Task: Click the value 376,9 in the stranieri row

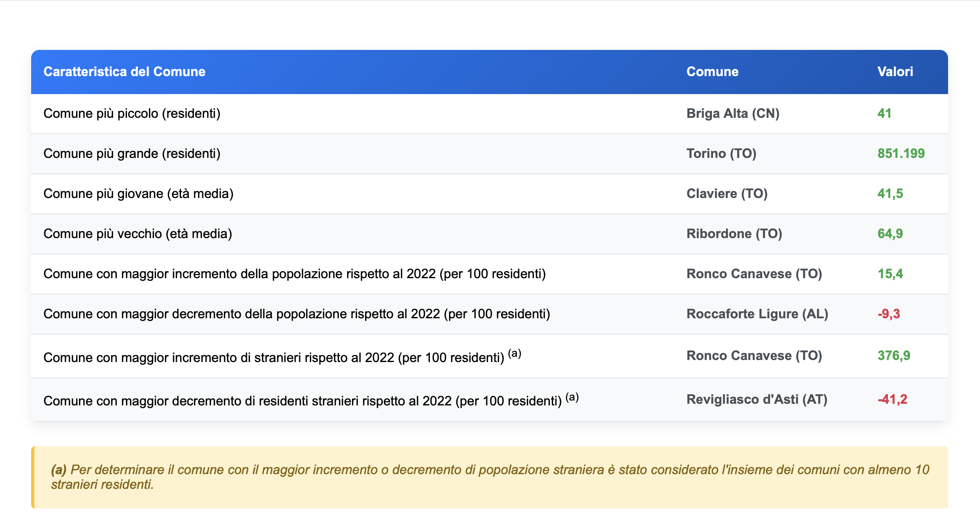Action: 894,355
